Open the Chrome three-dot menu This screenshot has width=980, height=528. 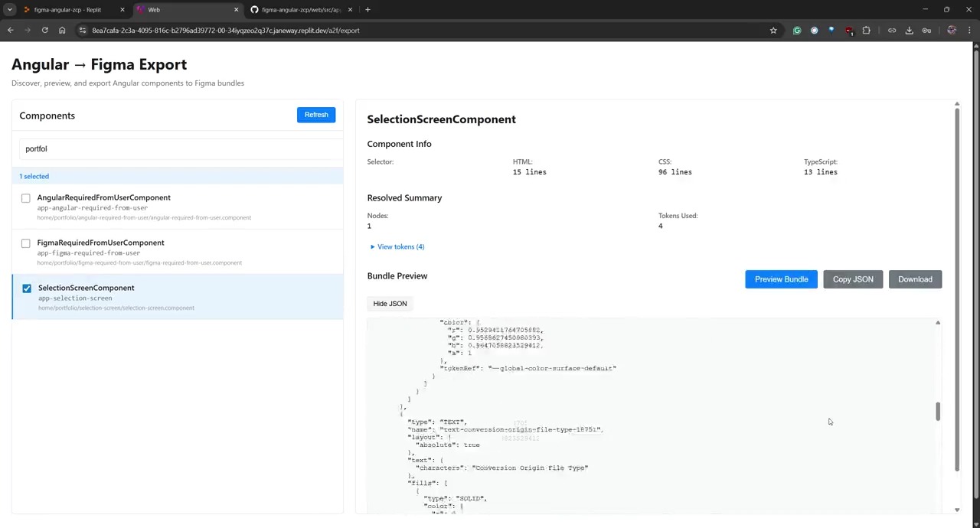pyautogui.click(x=969, y=31)
